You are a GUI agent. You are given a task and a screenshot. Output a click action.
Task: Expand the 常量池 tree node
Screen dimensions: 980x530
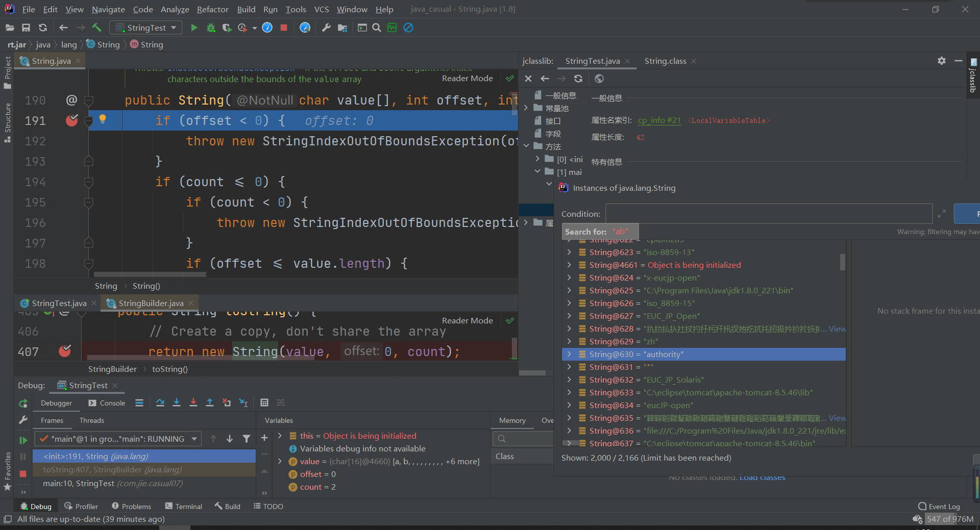tap(526, 108)
